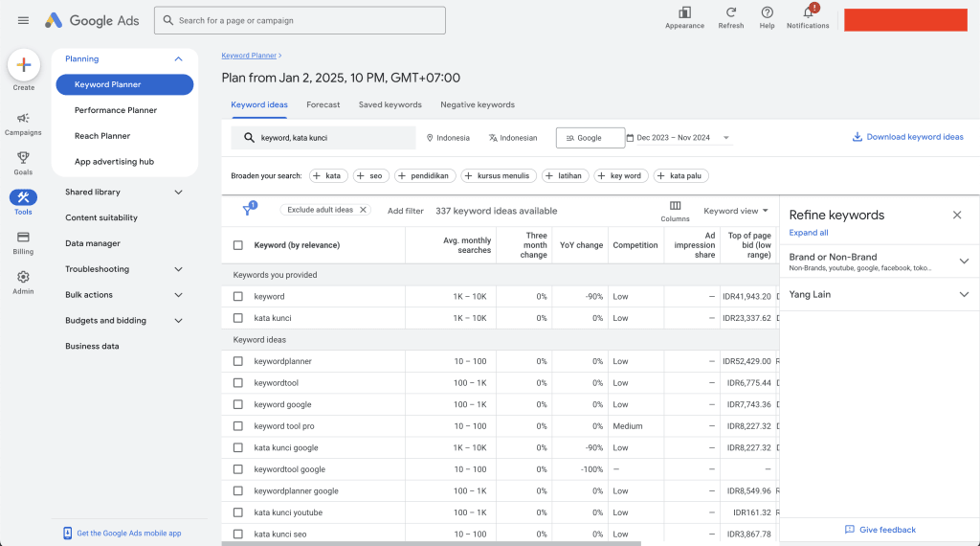Add 'kursus menulis' broaden suggestion
The width and height of the screenshot is (980, 546).
[x=499, y=175]
